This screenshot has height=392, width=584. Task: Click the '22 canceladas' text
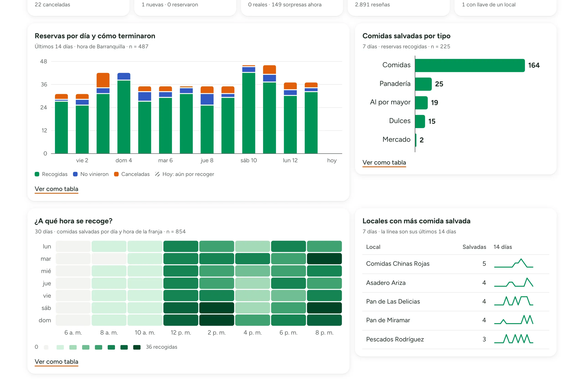(52, 5)
